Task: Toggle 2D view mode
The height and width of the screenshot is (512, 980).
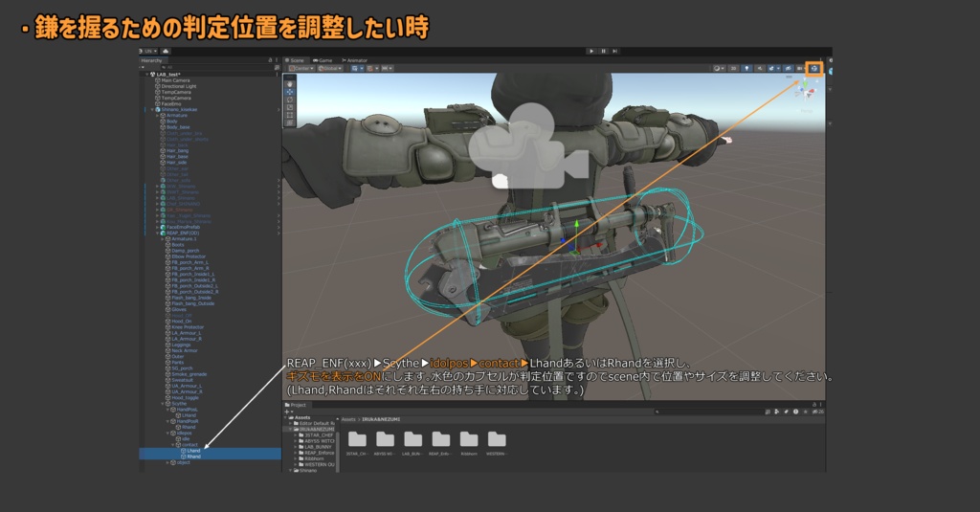Action: pos(733,68)
